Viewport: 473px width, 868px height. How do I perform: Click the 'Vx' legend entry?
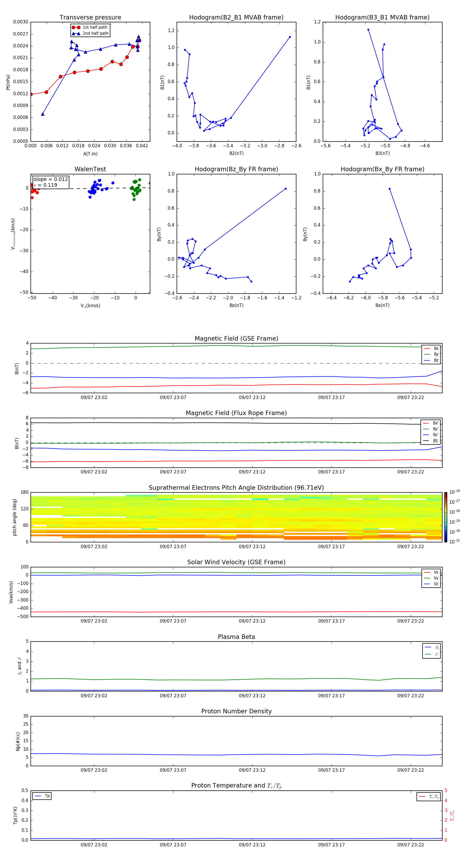[x=431, y=572]
